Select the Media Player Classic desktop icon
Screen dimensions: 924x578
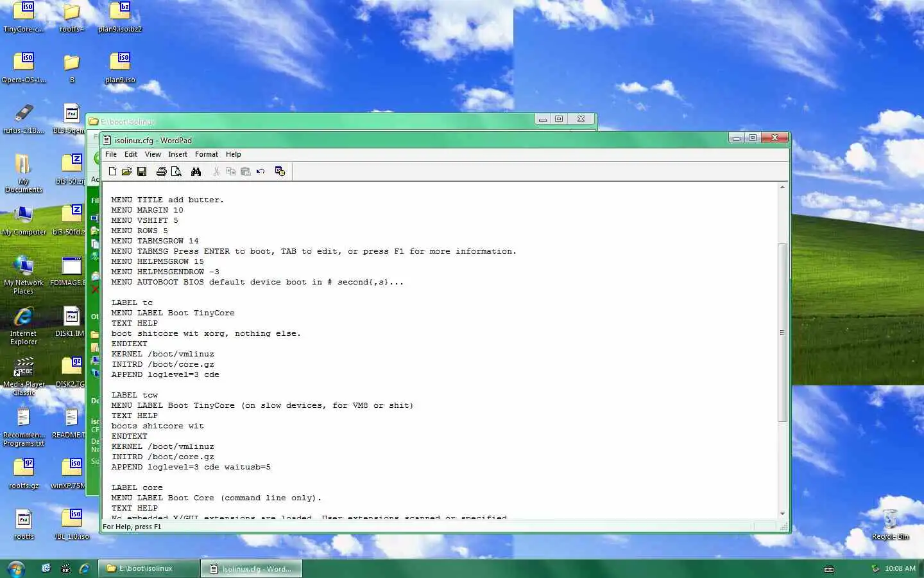(x=24, y=376)
